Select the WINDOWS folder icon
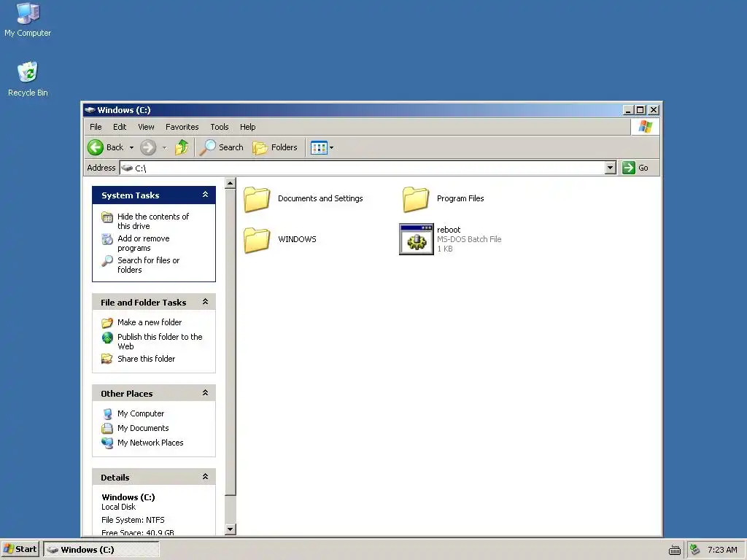This screenshot has height=560, width=747. point(257,239)
